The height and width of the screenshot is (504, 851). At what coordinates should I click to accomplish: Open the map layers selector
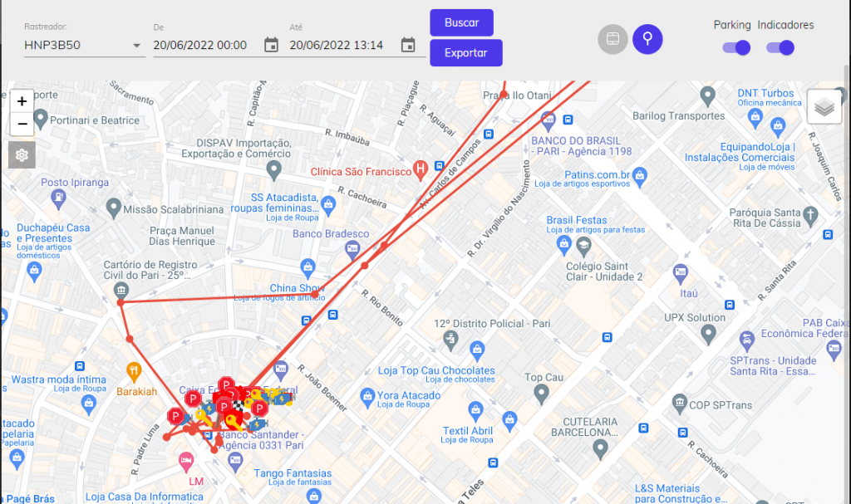pyautogui.click(x=824, y=107)
